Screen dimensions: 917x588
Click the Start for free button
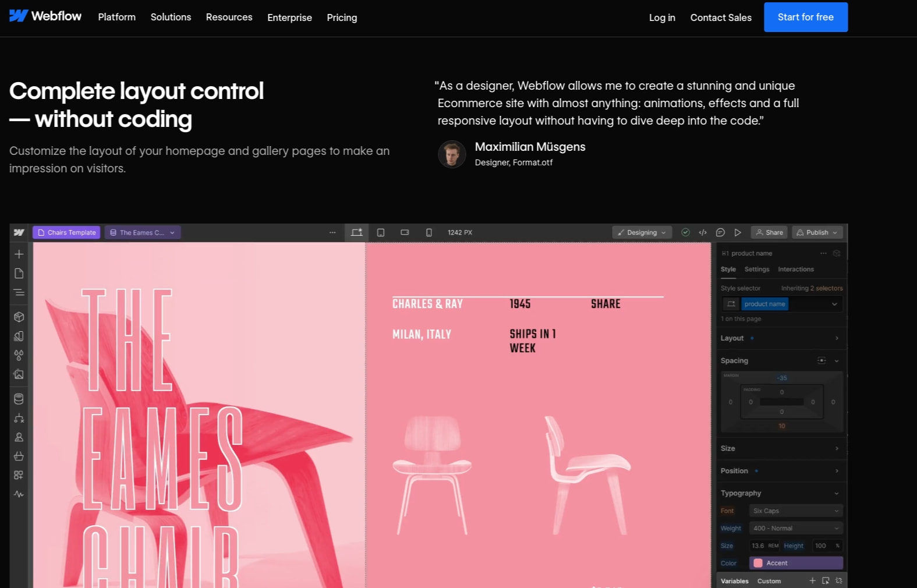(x=806, y=17)
